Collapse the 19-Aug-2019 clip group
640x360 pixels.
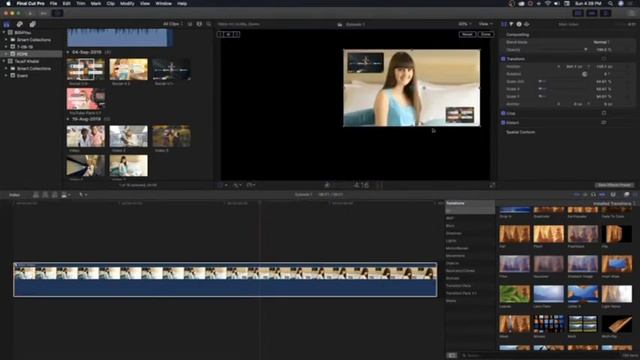coord(68,119)
